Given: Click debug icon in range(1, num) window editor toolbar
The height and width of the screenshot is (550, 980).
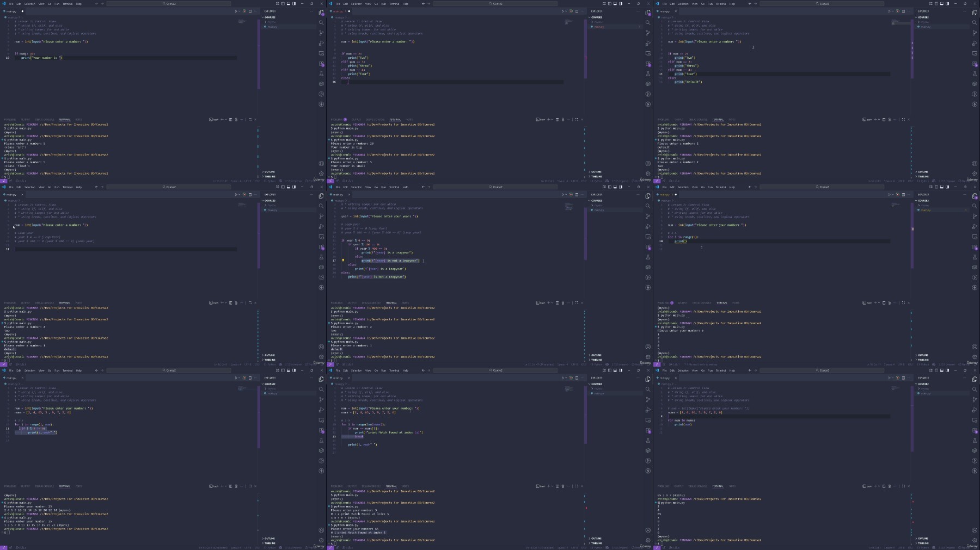Looking at the screenshot, I should (x=244, y=378).
